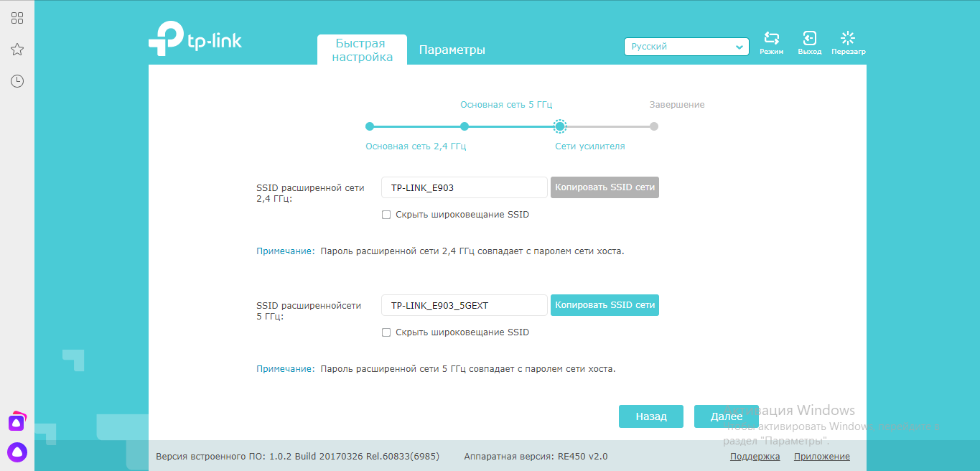The height and width of the screenshot is (471, 980).
Task: Click the Завершение step label
Action: click(x=677, y=104)
